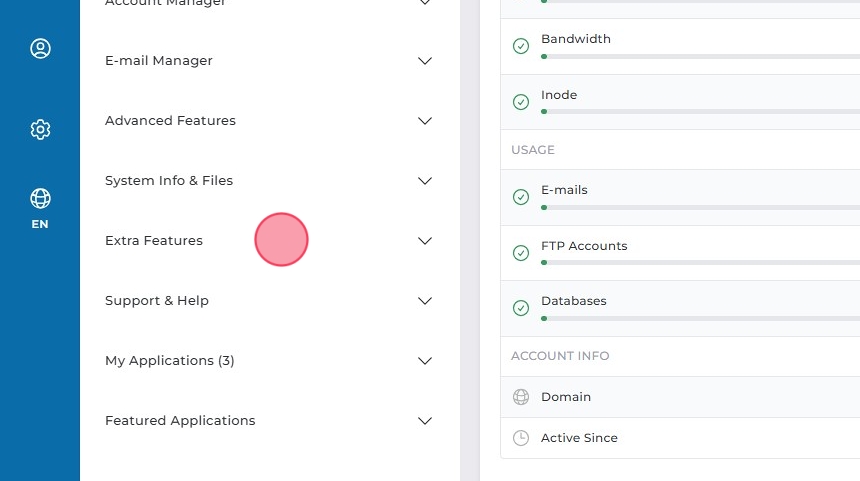This screenshot has height=481, width=860.
Task: Click the Databases check icon
Action: pos(520,308)
